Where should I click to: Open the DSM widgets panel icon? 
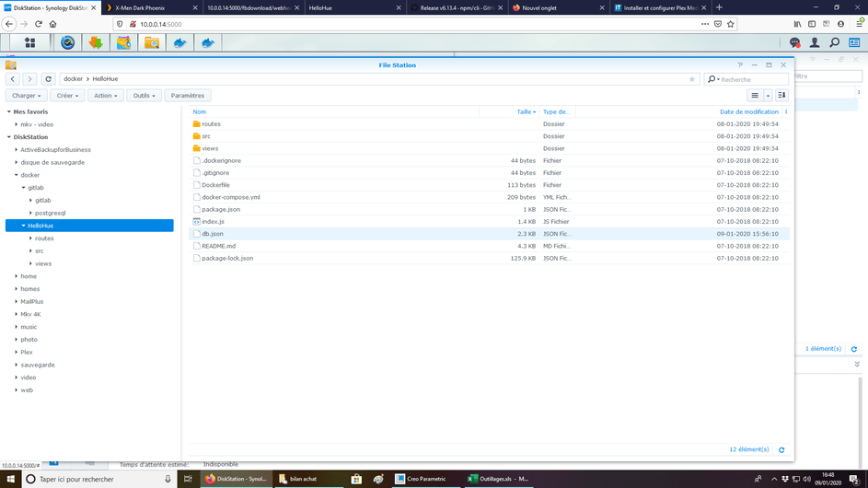pos(854,42)
